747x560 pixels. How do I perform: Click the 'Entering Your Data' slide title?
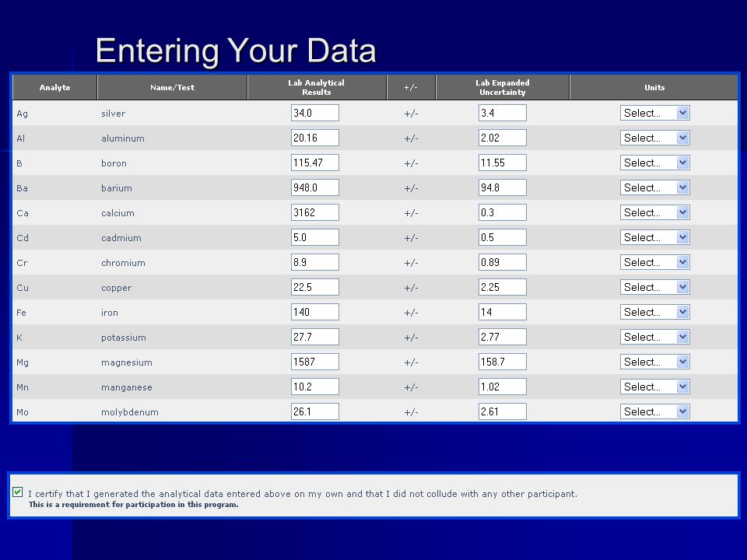(236, 51)
